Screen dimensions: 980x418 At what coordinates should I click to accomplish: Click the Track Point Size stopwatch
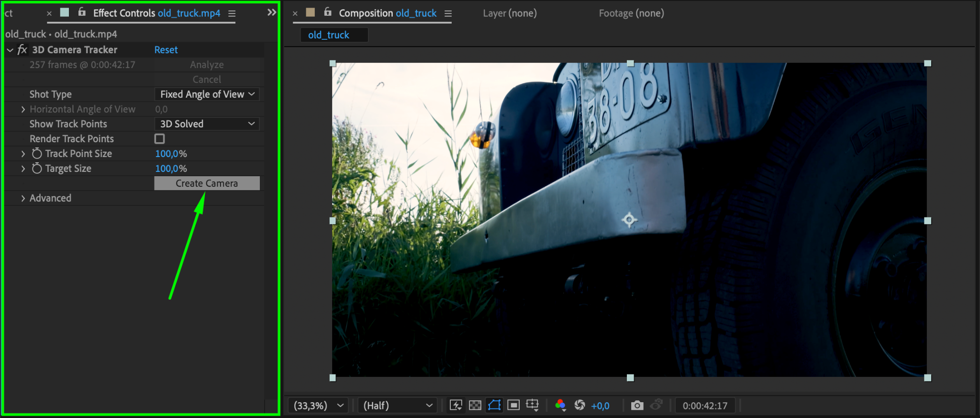(x=37, y=154)
